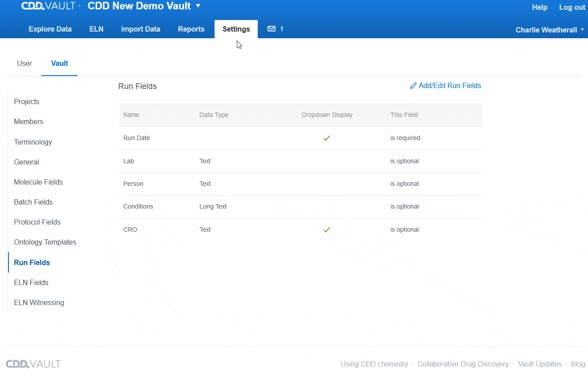Click the Text data type in Person row

coord(205,184)
